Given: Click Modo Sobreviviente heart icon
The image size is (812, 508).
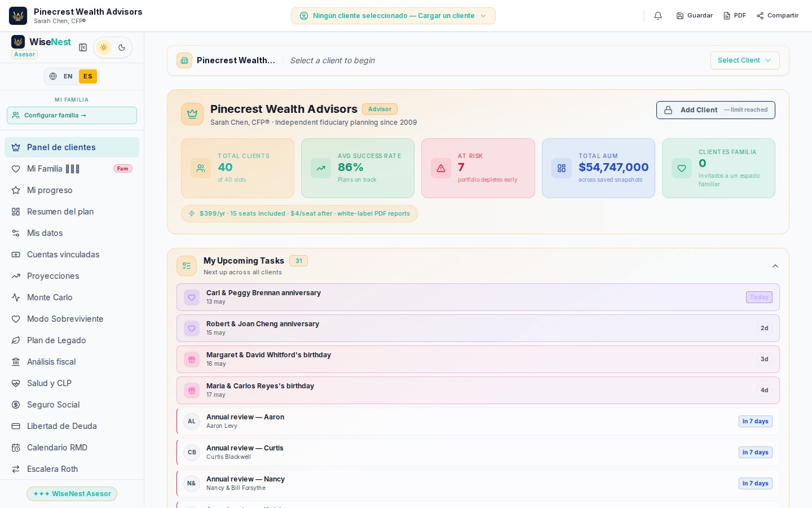Looking at the screenshot, I should [16, 319].
